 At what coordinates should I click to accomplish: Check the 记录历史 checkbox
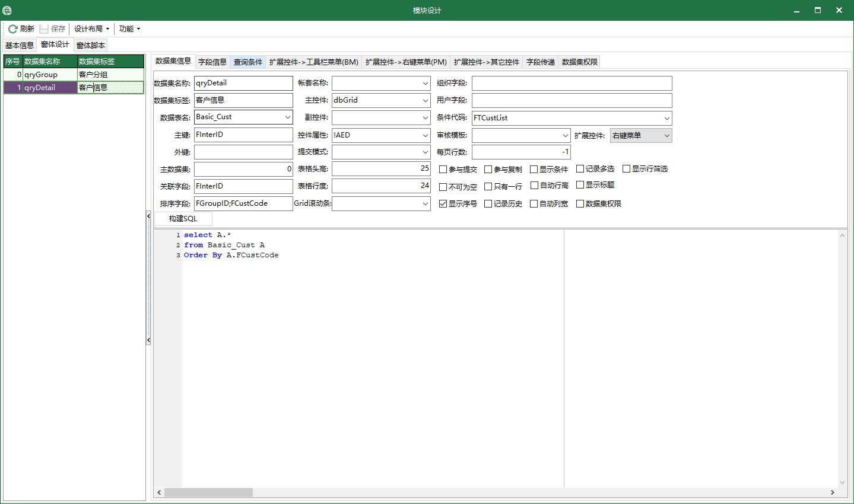pos(488,204)
